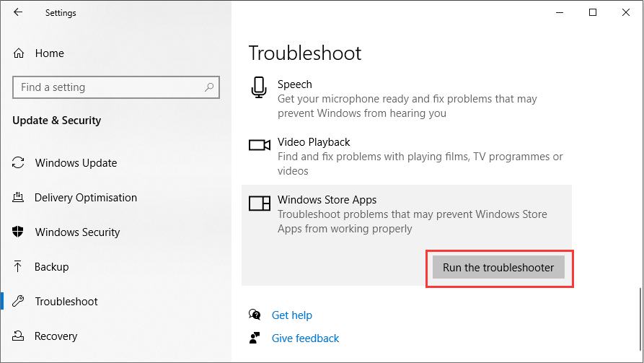644x363 pixels.
Task: Click the Windows Store Apps icon
Action: [x=259, y=204]
